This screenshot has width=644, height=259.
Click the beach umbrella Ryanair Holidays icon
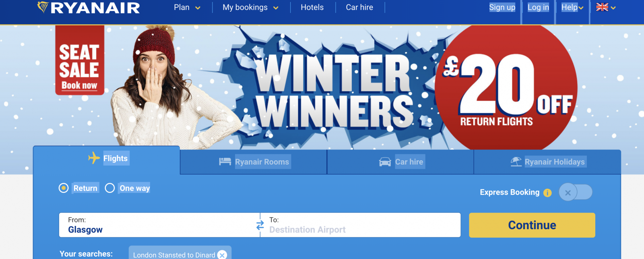pos(516,162)
